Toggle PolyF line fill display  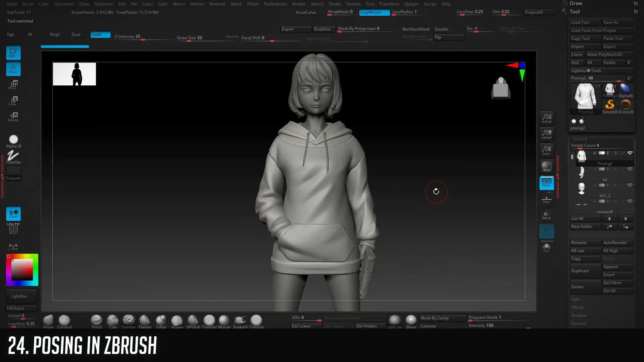[13, 229]
